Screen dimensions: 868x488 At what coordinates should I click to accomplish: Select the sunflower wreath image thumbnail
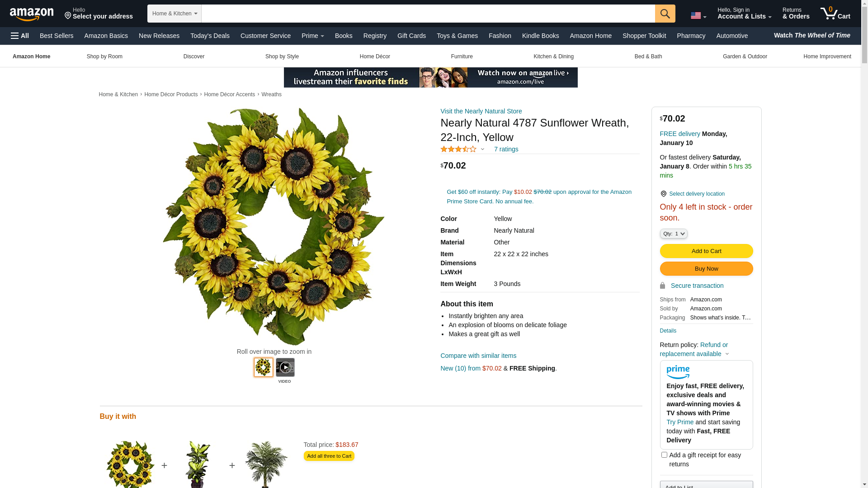[x=263, y=367]
